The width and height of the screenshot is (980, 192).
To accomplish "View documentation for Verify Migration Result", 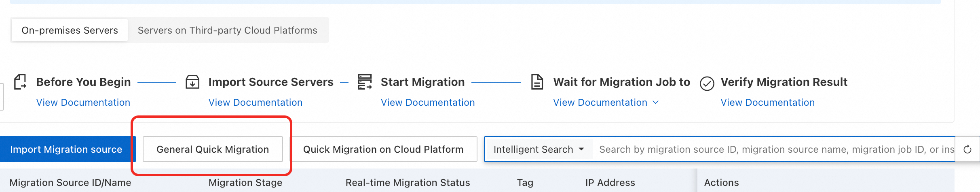I will coord(767,102).
